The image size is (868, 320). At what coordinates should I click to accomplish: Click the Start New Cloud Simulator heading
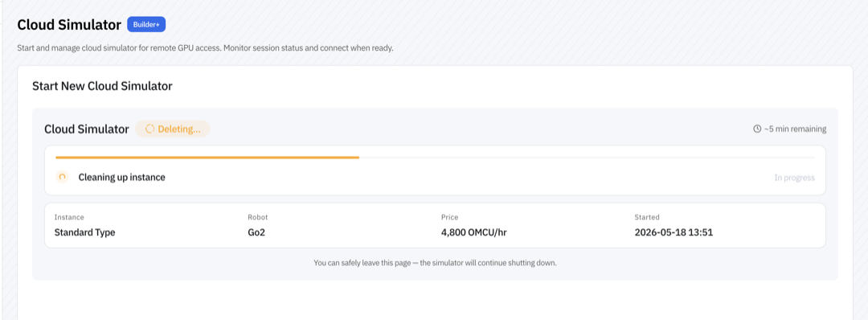[x=102, y=86]
